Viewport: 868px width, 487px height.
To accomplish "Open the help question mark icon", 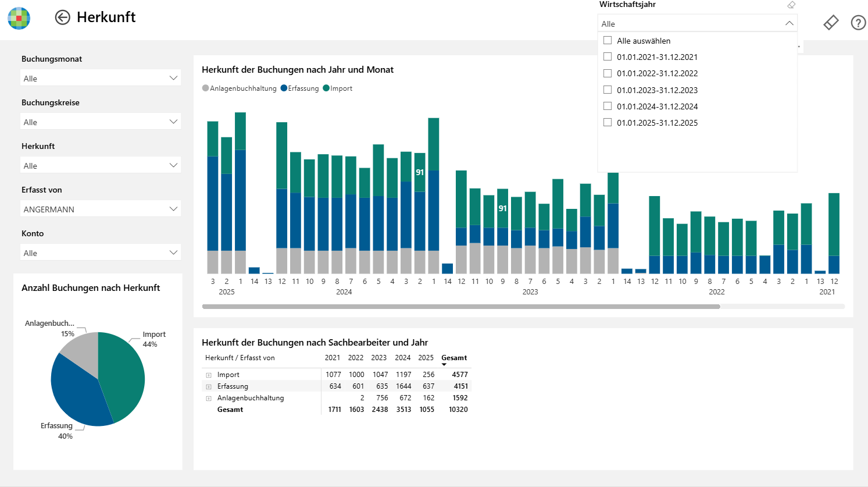I will click(x=858, y=23).
